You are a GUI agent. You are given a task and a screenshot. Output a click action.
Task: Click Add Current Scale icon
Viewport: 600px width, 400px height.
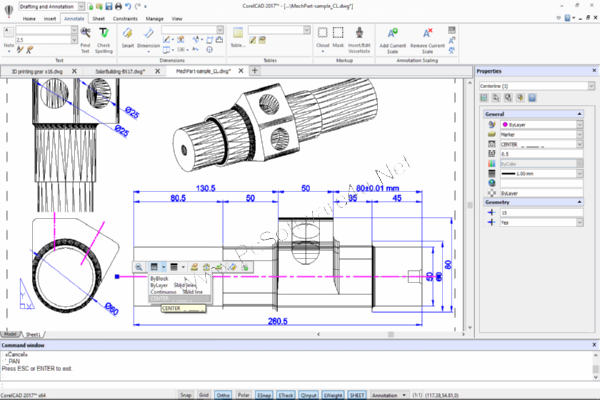tap(393, 33)
